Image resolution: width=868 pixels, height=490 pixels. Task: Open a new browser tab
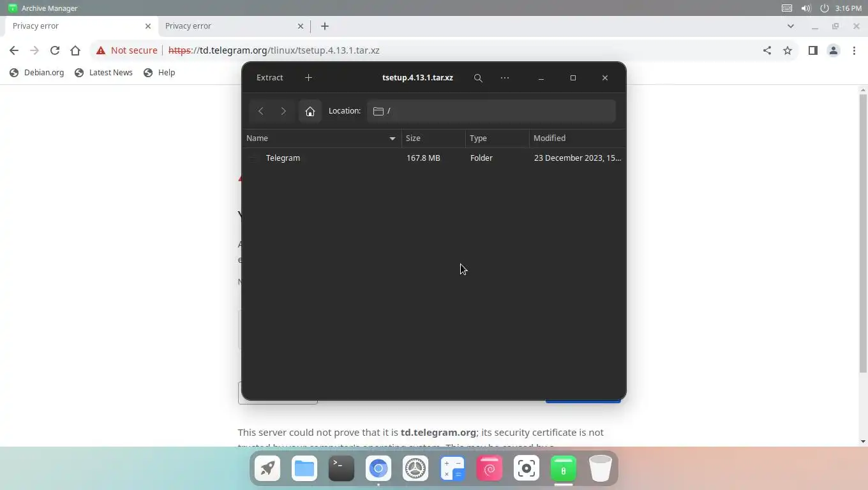coord(325,26)
